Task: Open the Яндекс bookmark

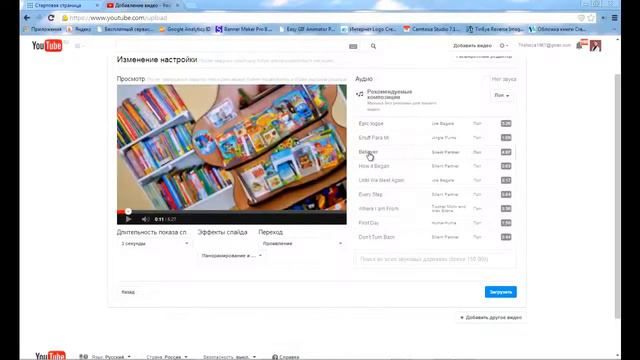Action: (79, 29)
